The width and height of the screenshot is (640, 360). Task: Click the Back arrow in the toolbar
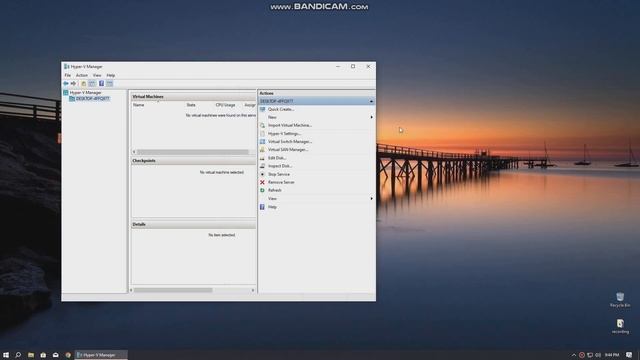[x=66, y=84]
